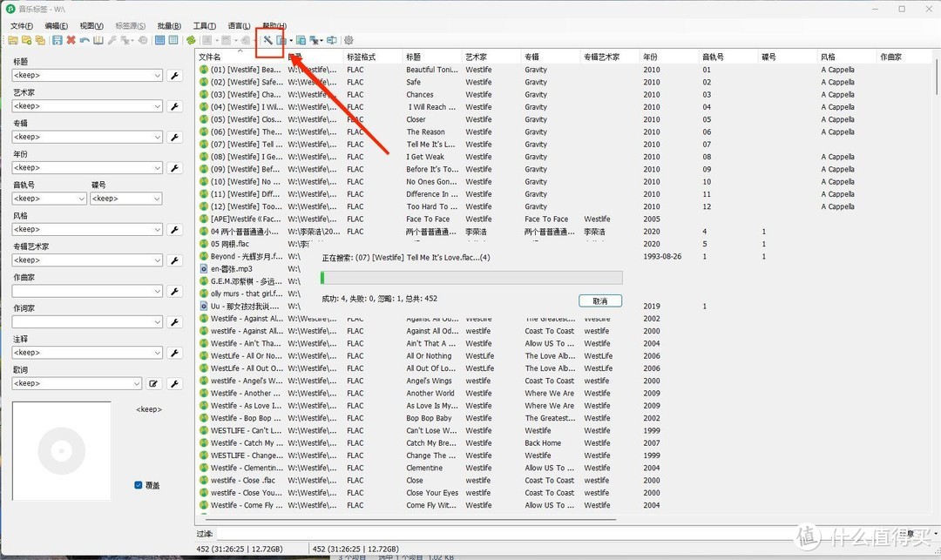Expand the 音轨号 dropdown
The height and width of the screenshot is (560, 941).
[82, 199]
